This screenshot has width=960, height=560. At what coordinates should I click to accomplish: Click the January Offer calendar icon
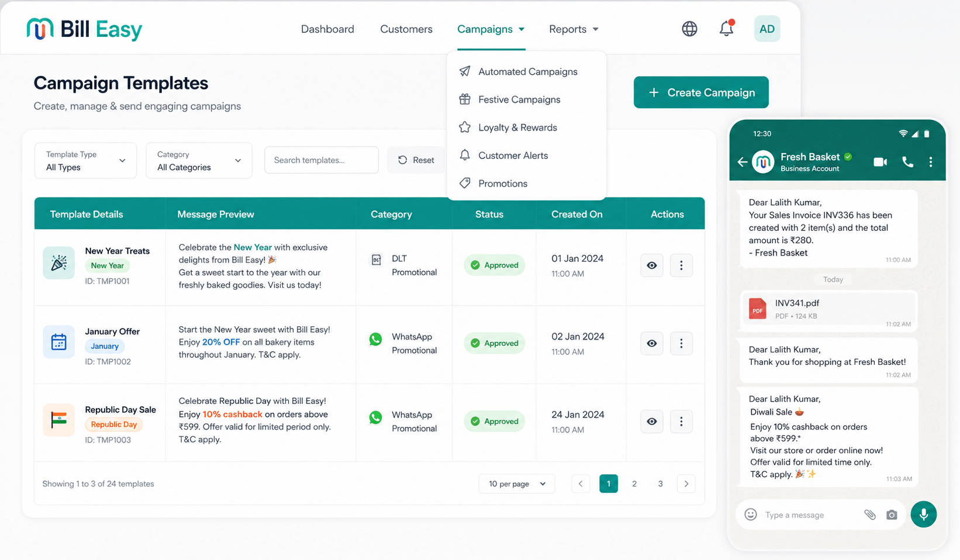(x=58, y=341)
